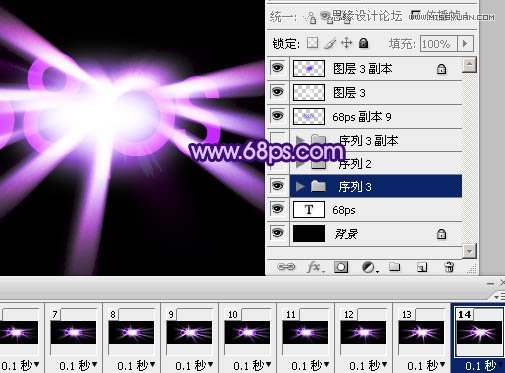This screenshot has height=373, width=505.
Task: Open frame 10 delay dropdown
Action: (x=268, y=364)
